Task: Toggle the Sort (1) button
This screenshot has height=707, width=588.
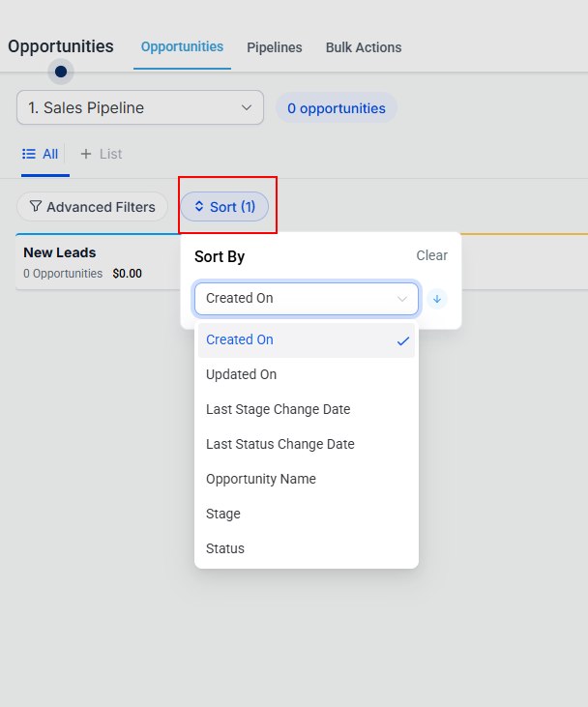Action: (224, 207)
